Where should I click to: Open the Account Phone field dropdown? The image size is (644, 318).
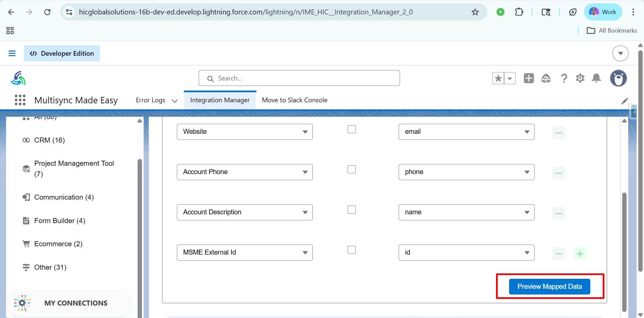(245, 172)
